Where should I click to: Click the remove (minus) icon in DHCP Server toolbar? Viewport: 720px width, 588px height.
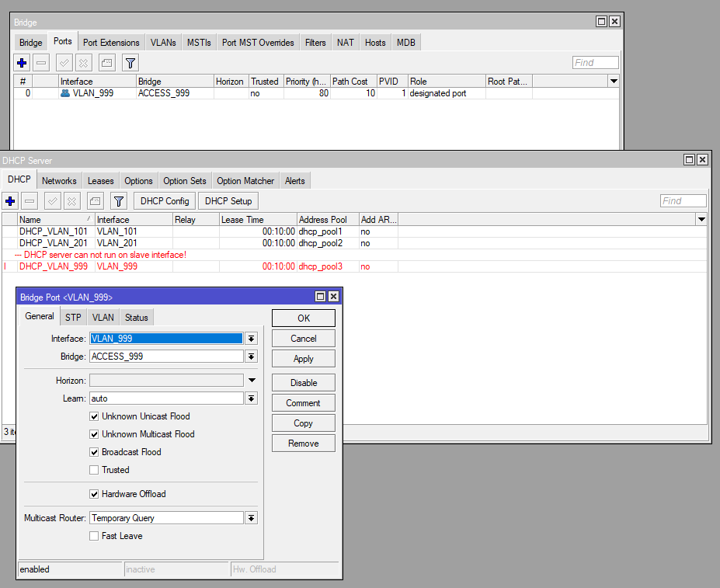29,201
